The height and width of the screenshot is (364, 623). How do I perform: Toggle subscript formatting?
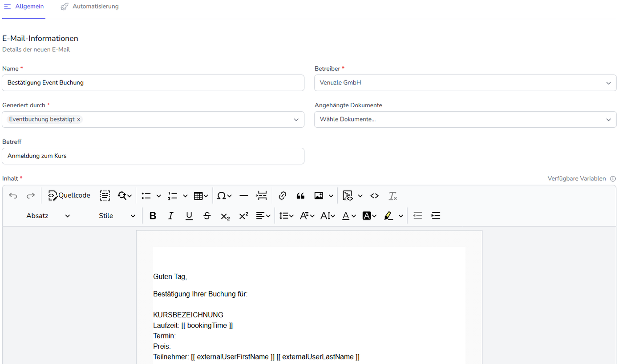225,216
